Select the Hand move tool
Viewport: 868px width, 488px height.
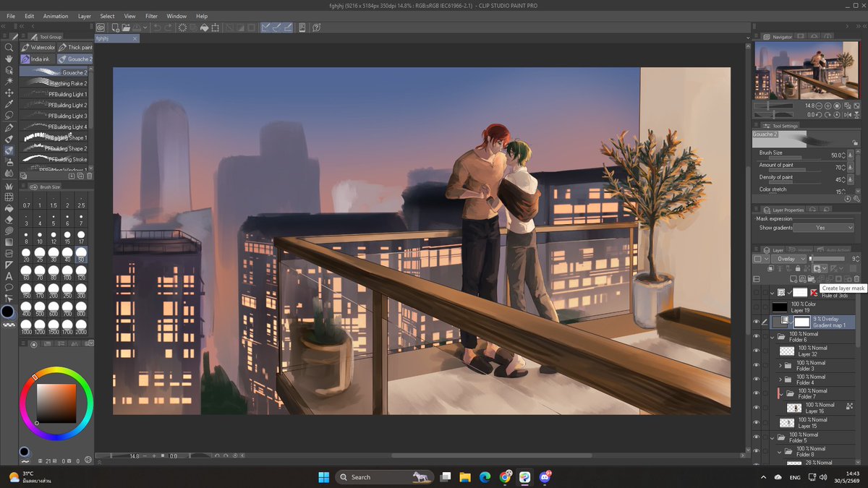[9, 59]
